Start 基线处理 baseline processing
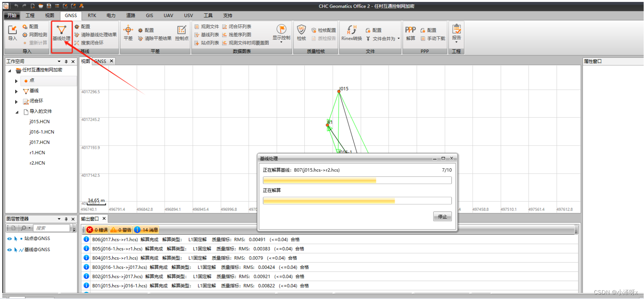Viewport: 644px width, 299px height. click(x=61, y=33)
